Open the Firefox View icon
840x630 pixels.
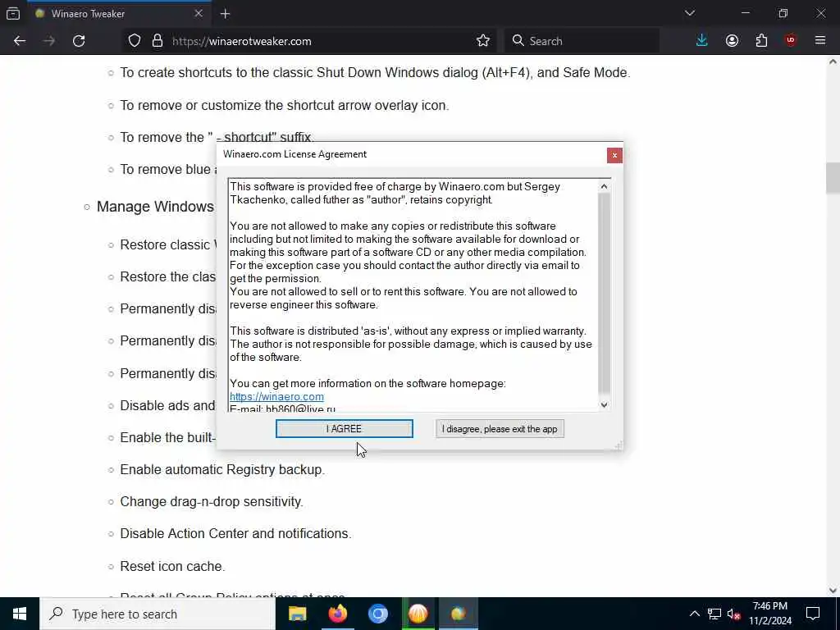click(13, 13)
